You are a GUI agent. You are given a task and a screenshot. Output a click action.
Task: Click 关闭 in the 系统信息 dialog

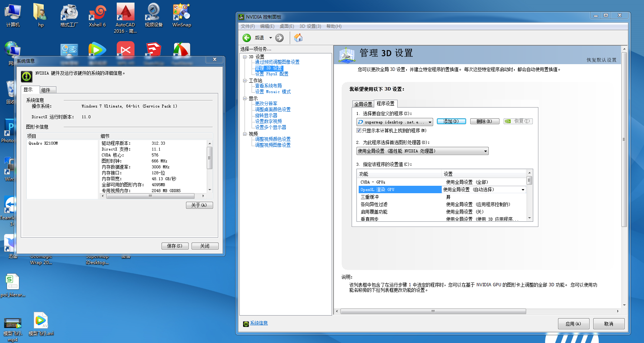pos(205,246)
